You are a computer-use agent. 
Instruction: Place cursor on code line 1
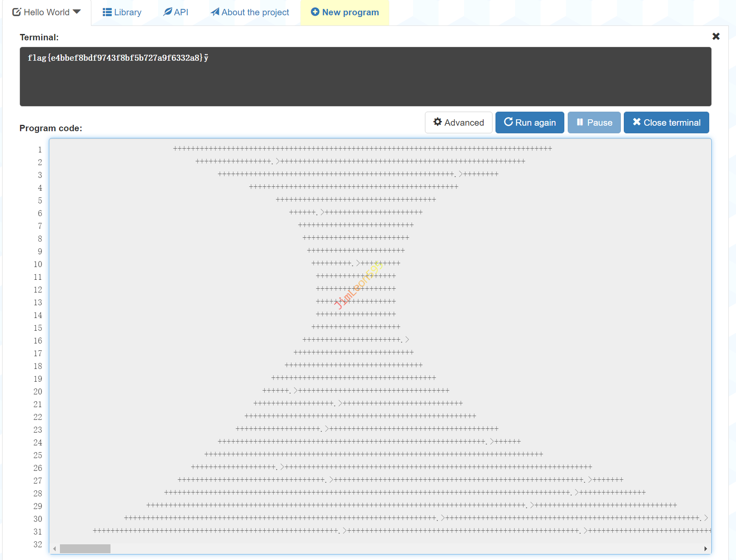(362, 149)
